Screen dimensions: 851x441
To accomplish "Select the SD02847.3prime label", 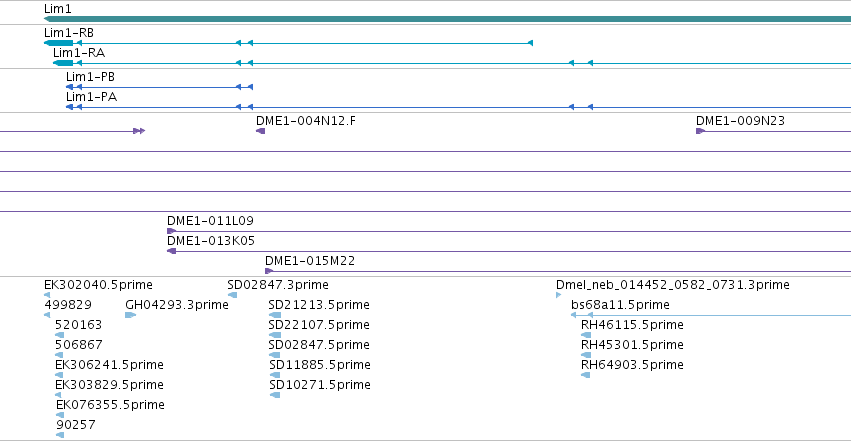I will pos(278,285).
